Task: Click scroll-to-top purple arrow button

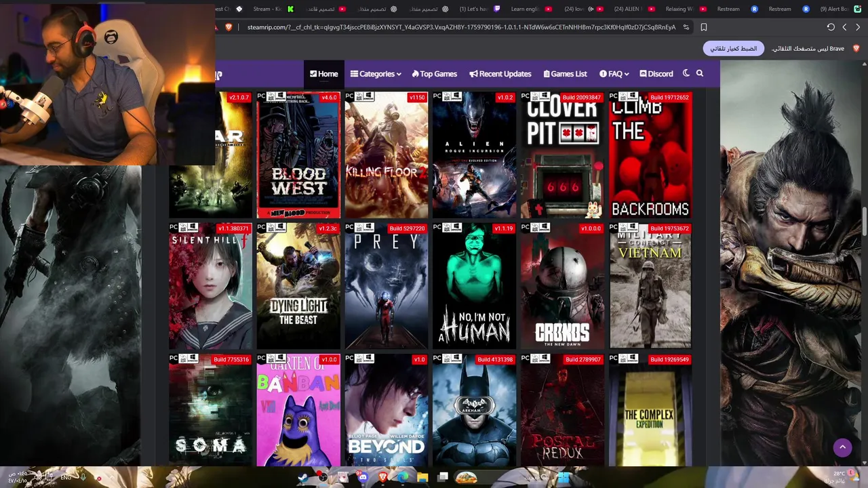Action: pyautogui.click(x=842, y=447)
